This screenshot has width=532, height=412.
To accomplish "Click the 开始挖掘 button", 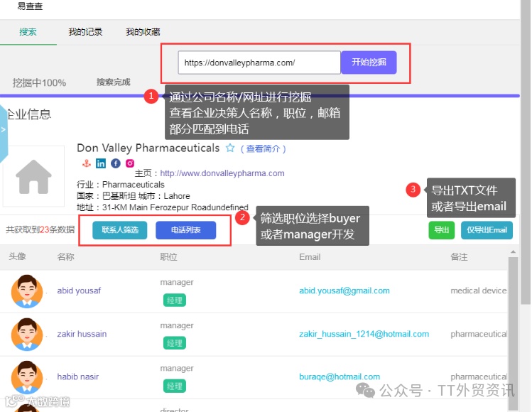I will (x=369, y=62).
